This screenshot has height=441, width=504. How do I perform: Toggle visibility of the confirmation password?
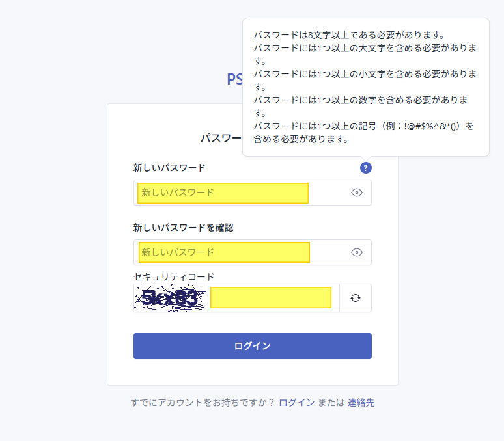click(356, 252)
